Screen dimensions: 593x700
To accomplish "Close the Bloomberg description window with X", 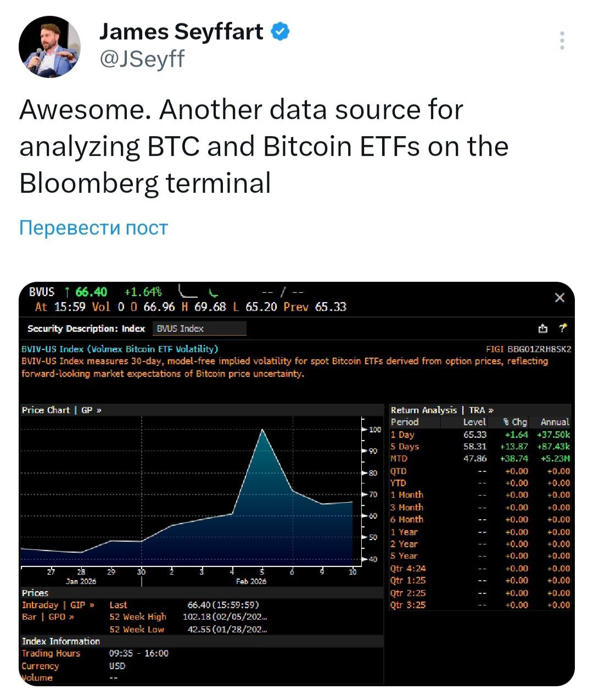I will pos(560,298).
